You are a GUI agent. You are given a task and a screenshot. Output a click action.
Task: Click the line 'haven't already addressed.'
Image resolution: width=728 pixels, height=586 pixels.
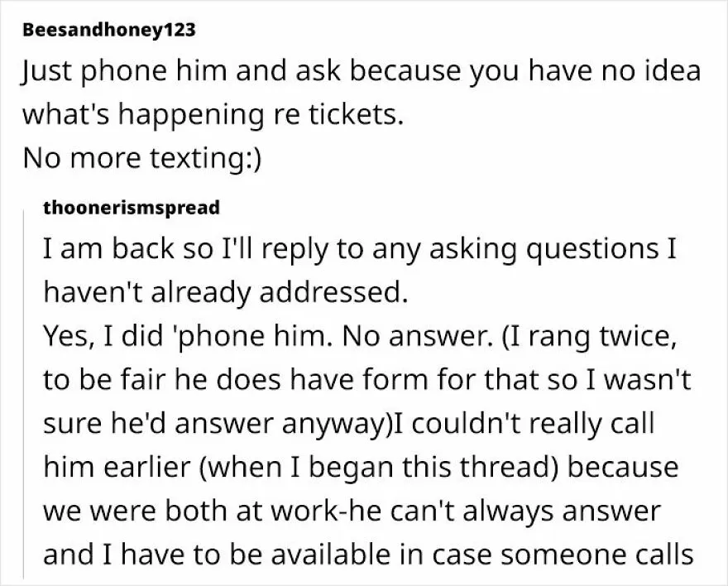point(226,292)
